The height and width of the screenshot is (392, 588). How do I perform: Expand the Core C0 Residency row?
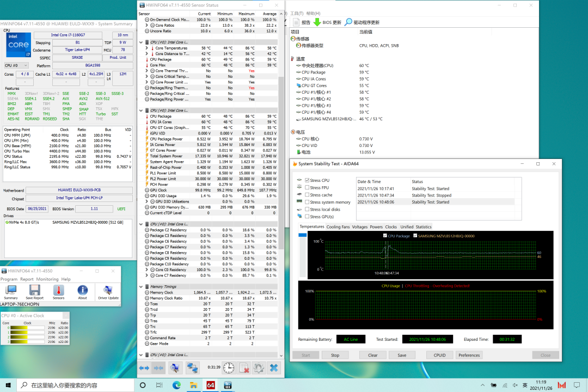[x=146, y=269]
